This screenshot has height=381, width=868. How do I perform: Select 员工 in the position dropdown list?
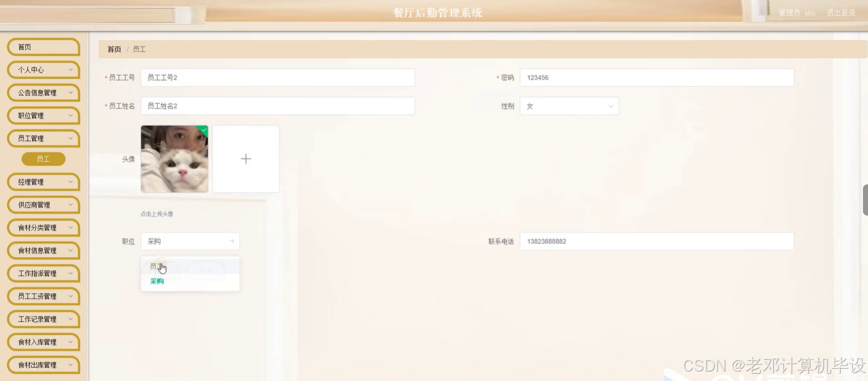[x=156, y=266]
